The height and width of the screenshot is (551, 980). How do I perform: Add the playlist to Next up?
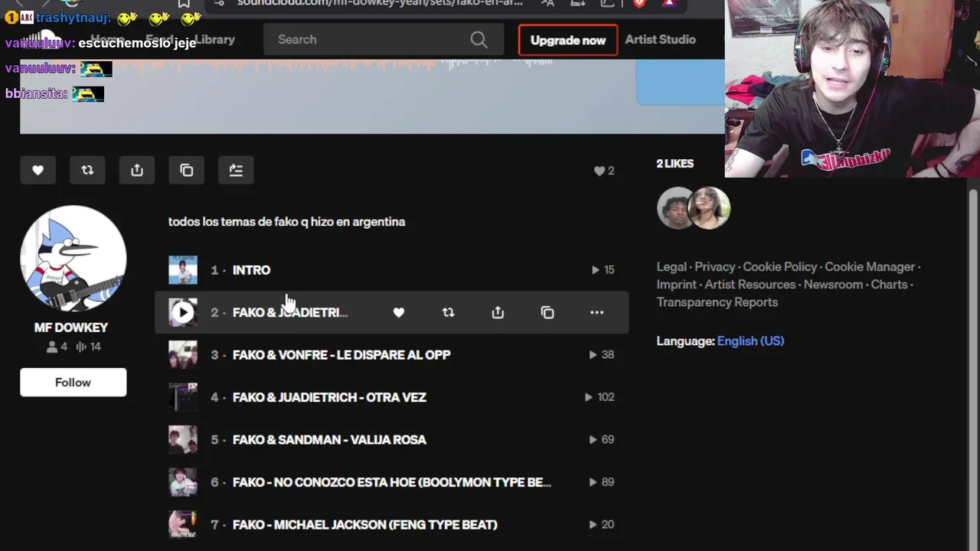236,171
